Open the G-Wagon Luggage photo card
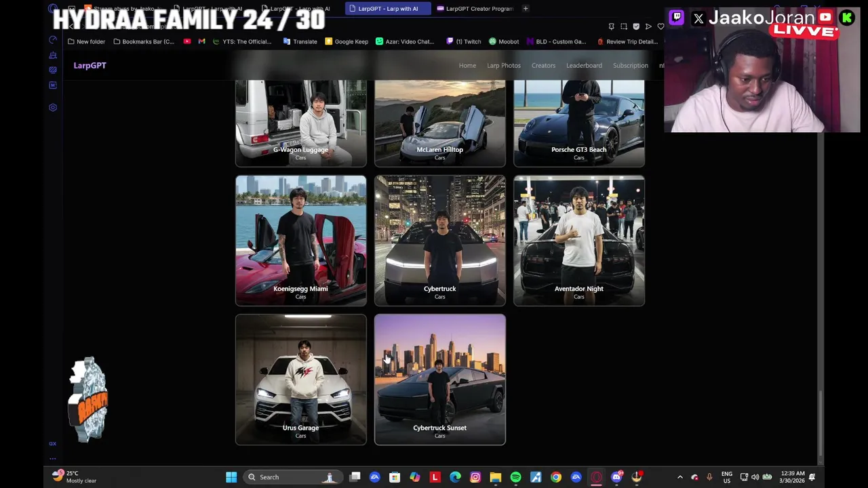 click(x=300, y=123)
